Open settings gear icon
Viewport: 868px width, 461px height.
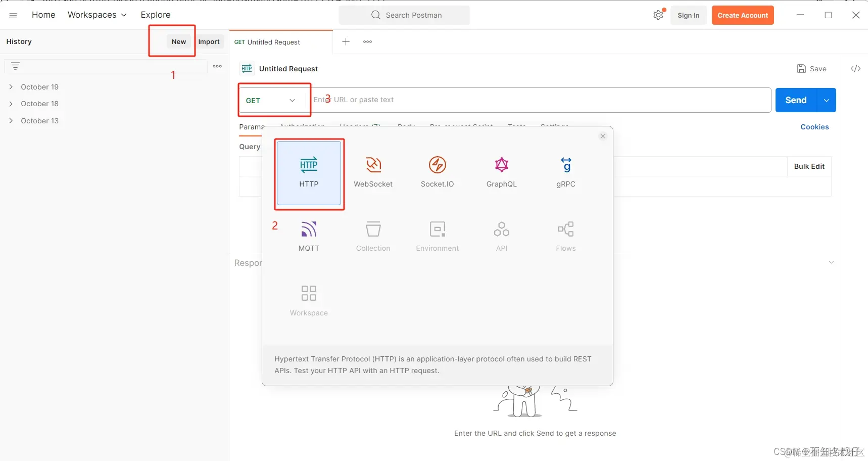click(658, 15)
